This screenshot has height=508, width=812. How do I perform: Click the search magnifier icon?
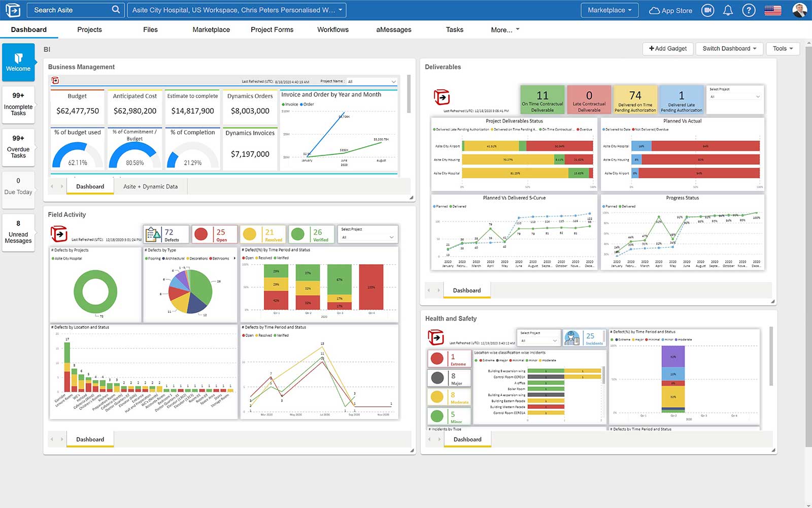click(x=116, y=9)
